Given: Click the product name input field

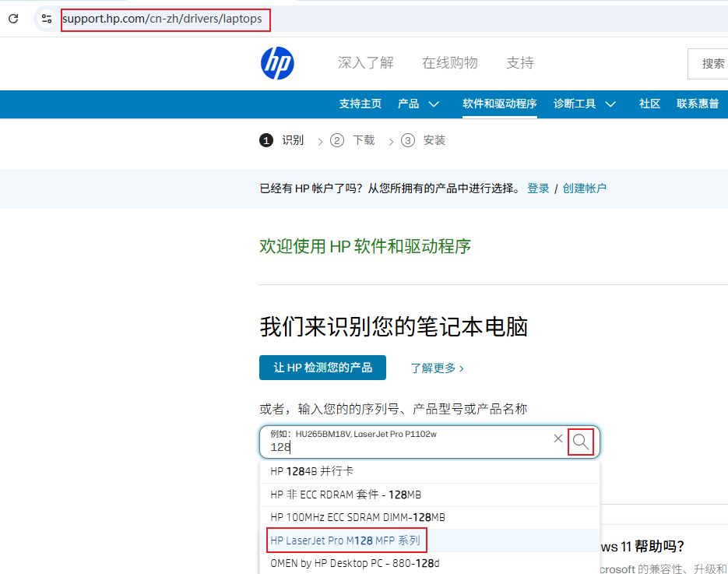Looking at the screenshot, I should click(405, 447).
